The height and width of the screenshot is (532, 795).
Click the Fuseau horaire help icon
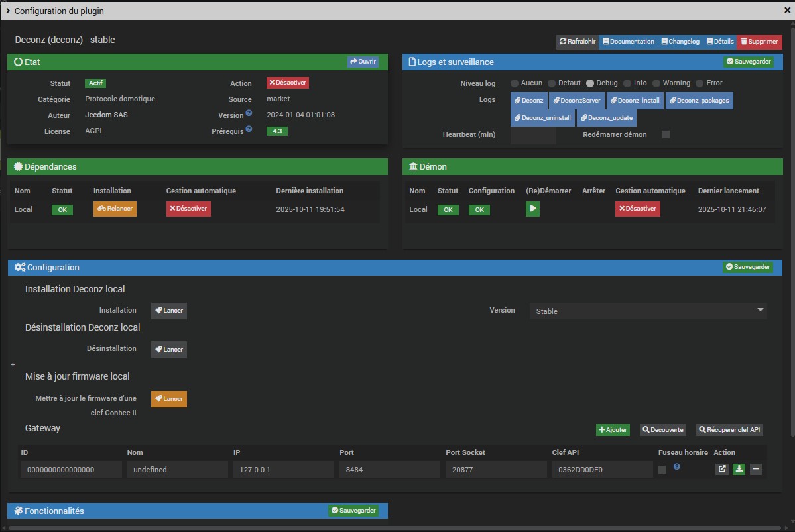pyautogui.click(x=676, y=467)
